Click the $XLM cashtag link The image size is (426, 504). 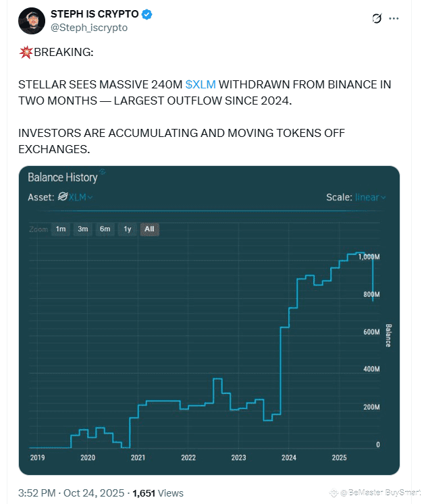coord(200,85)
